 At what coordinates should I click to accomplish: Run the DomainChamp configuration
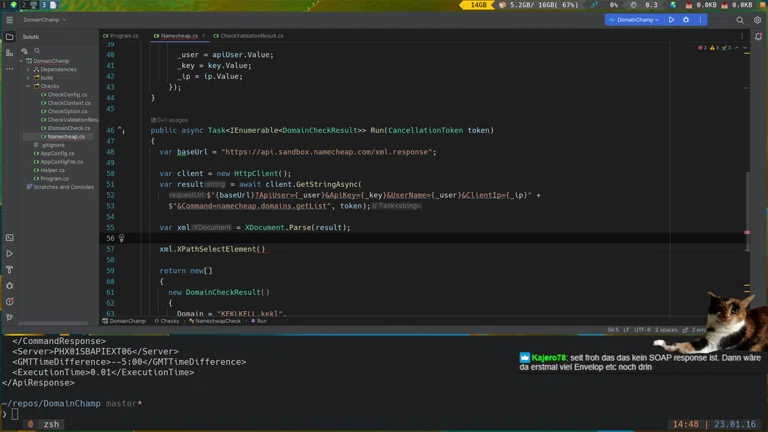point(672,20)
